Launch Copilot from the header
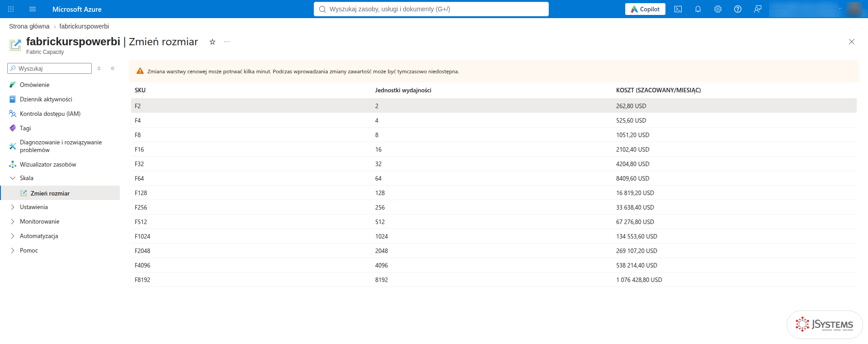The width and height of the screenshot is (868, 344). (x=645, y=9)
